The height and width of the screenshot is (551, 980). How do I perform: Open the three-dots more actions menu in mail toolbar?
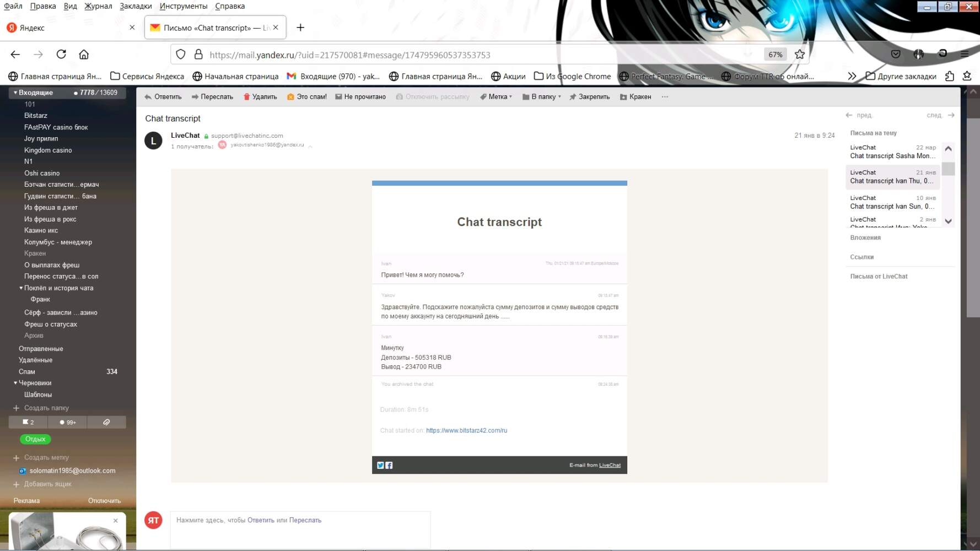pyautogui.click(x=665, y=97)
